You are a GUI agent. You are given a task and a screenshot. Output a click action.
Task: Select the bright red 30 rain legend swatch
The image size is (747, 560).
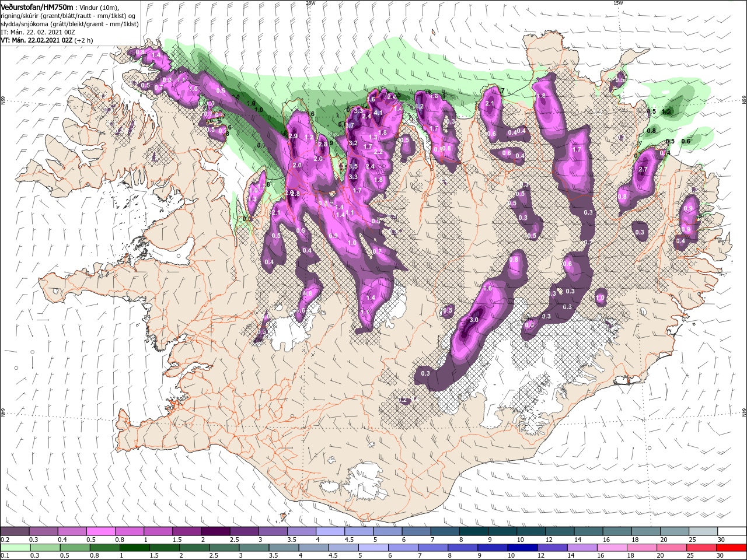[733, 548]
